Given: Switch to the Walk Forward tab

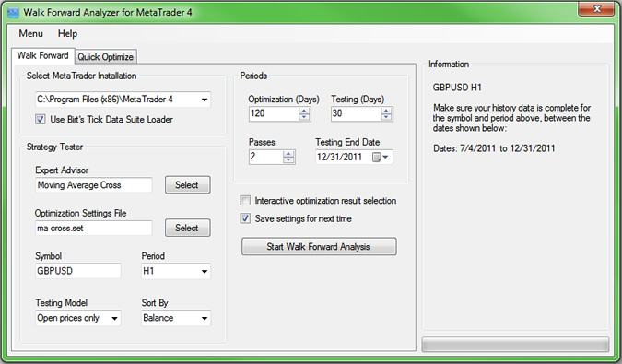Looking at the screenshot, I should pos(42,55).
